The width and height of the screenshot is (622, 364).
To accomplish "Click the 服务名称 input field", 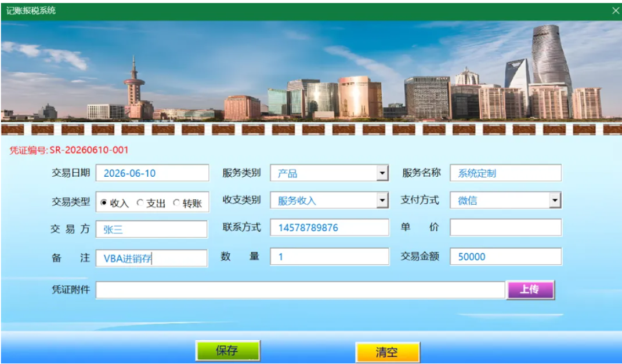I will [506, 173].
